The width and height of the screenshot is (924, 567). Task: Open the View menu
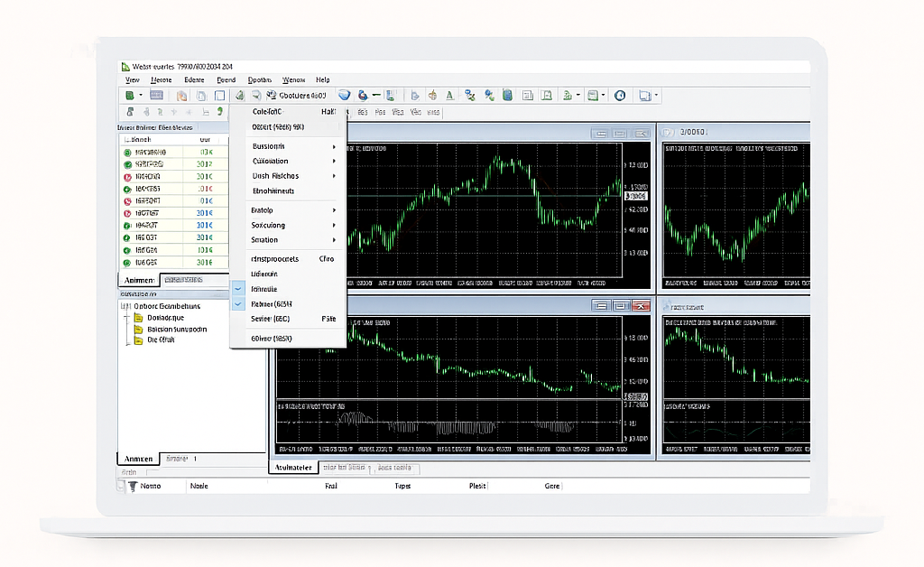[133, 80]
